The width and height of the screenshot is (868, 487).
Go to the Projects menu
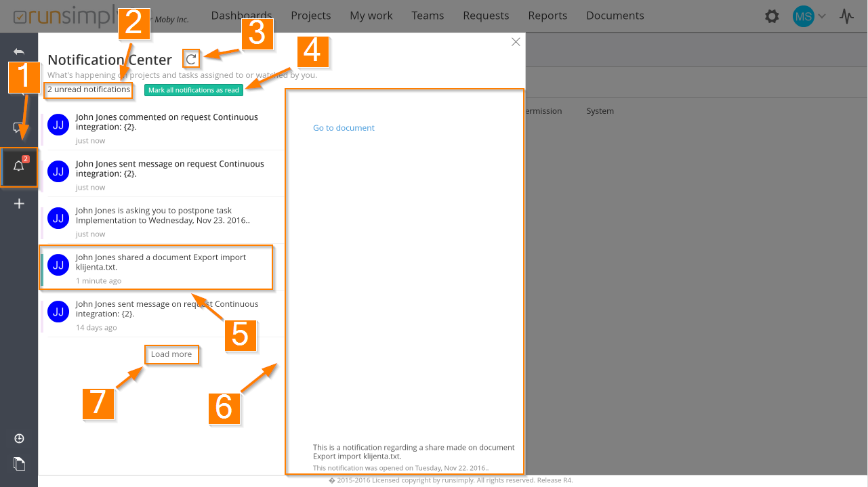coord(310,16)
